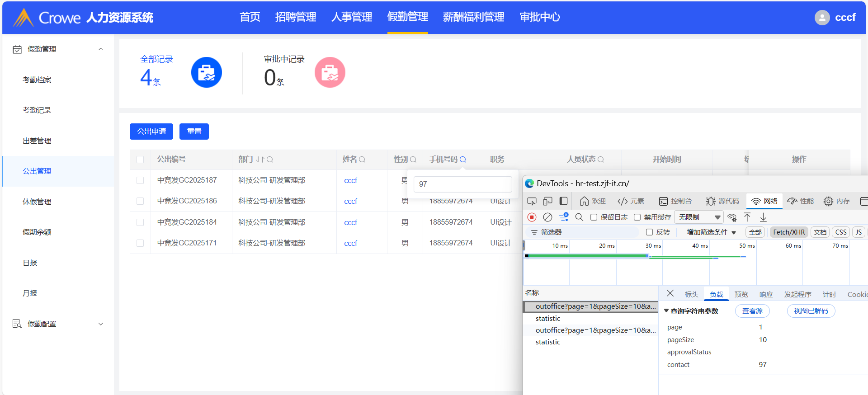Open the DevTools search magnifier icon
The image size is (868, 395).
(x=579, y=217)
